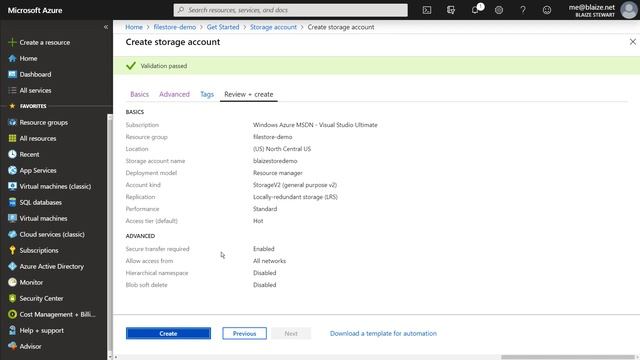
Task: Open the help question mark icon
Action: tap(523, 10)
